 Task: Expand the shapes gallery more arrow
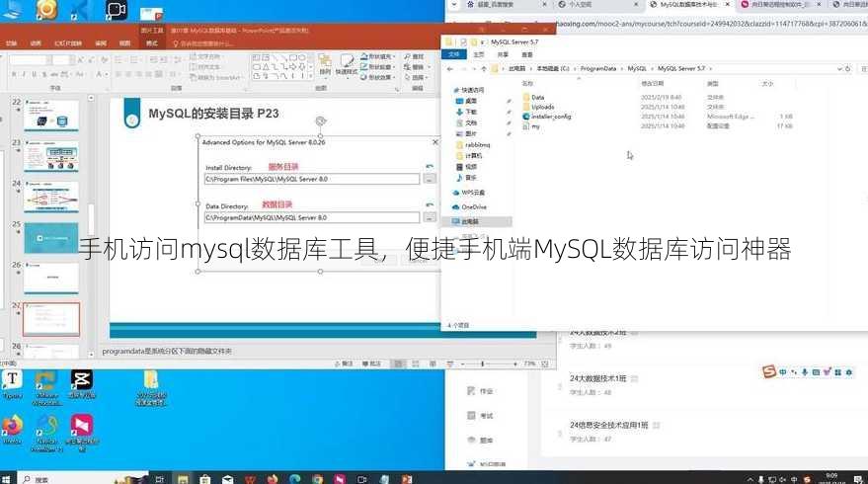pyautogui.click(x=311, y=76)
